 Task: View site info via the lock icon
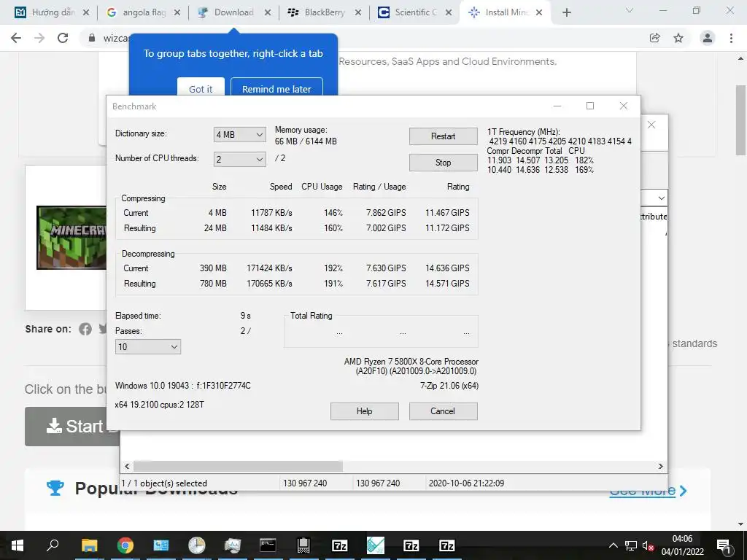(92, 38)
